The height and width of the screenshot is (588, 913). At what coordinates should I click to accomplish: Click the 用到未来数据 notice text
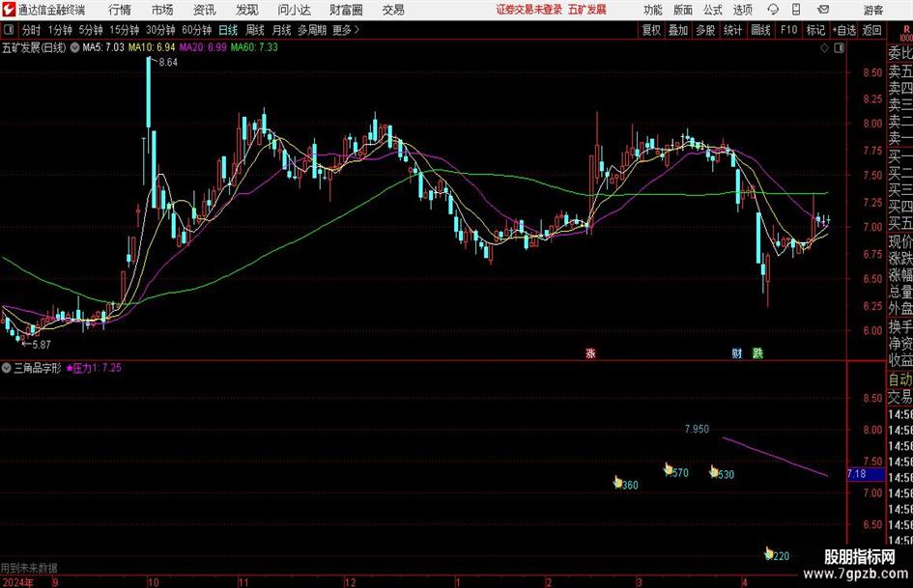click(x=29, y=568)
